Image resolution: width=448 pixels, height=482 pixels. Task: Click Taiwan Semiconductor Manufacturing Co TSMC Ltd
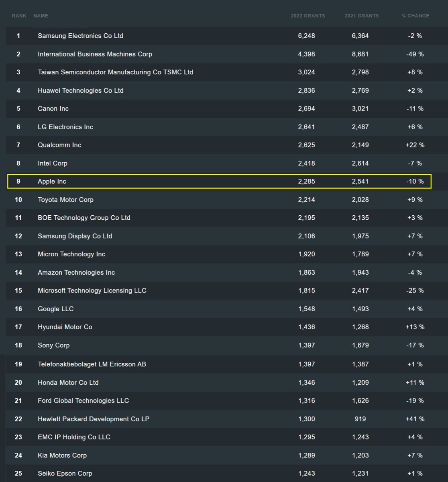tap(115, 72)
